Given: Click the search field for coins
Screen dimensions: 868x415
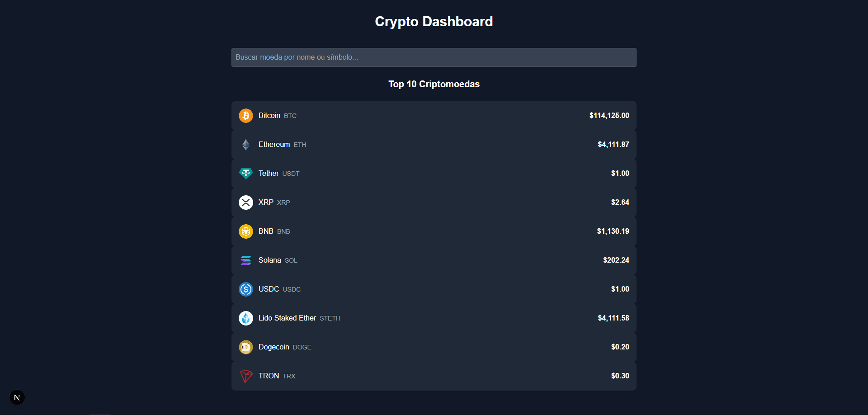Looking at the screenshot, I should click(433, 57).
